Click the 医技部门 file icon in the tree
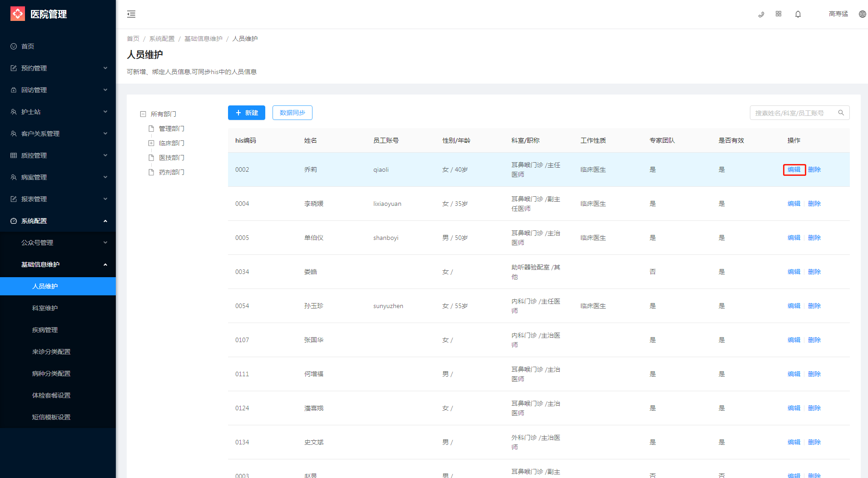The image size is (868, 478). (151, 158)
